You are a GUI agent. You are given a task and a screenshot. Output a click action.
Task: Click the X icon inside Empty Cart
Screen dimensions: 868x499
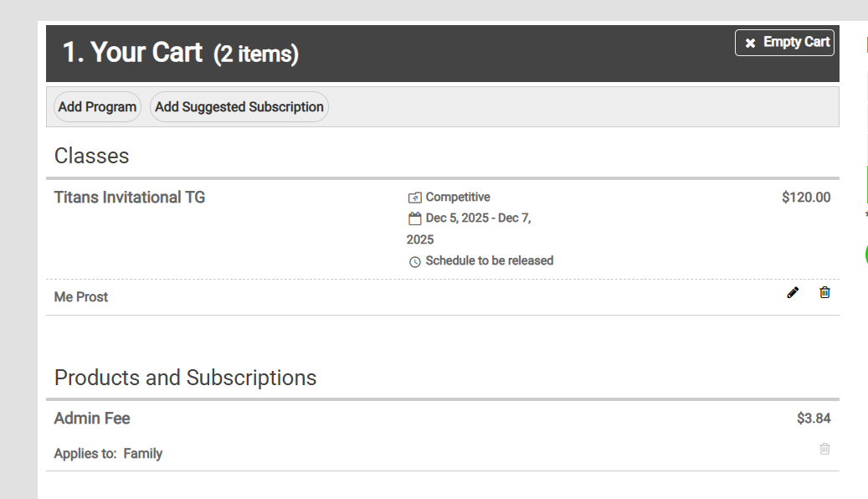click(750, 43)
